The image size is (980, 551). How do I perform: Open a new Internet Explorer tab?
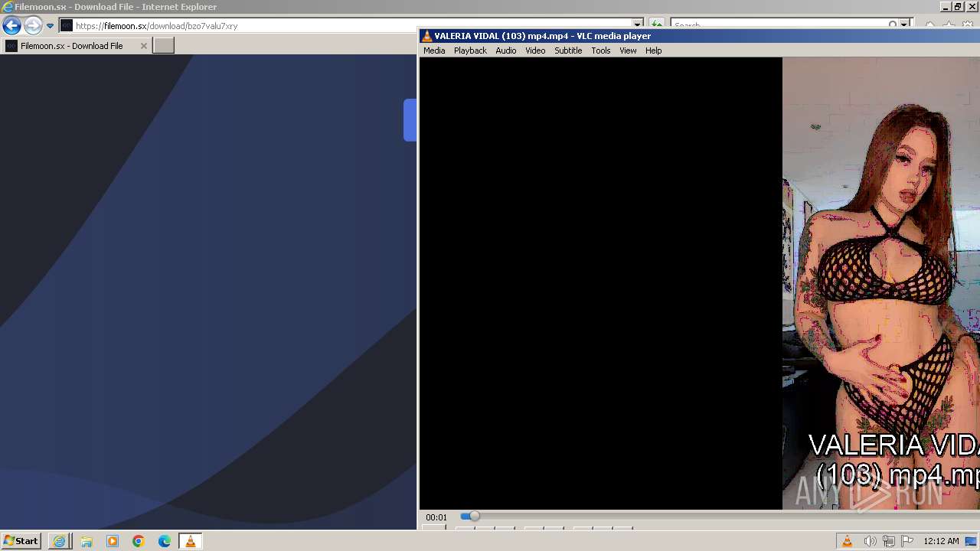(x=164, y=46)
